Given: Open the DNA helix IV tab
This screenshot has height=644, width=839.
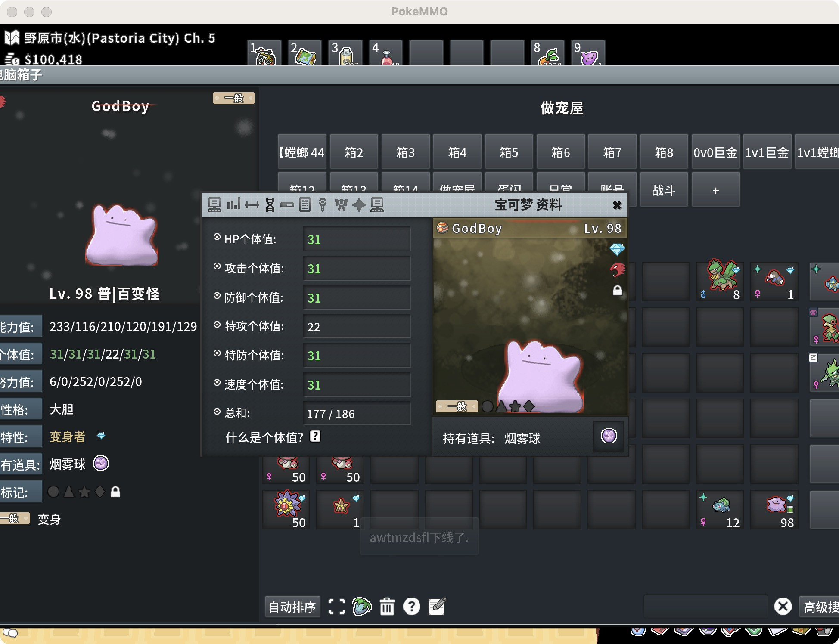Looking at the screenshot, I should point(270,205).
